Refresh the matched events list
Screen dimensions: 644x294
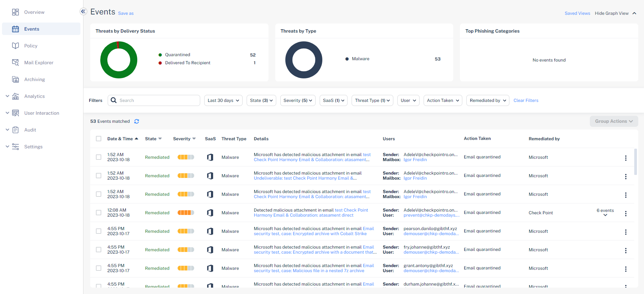click(x=137, y=121)
